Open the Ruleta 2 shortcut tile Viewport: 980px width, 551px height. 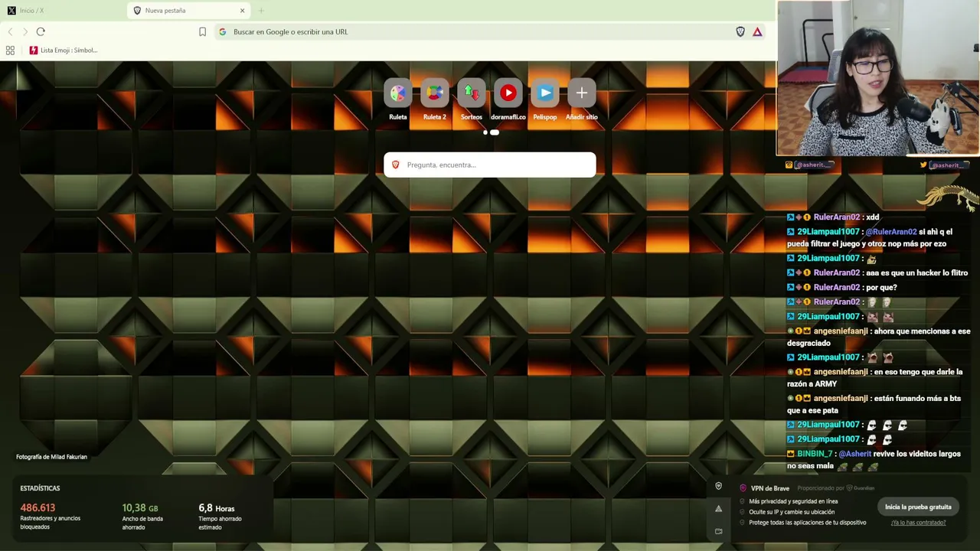click(435, 100)
